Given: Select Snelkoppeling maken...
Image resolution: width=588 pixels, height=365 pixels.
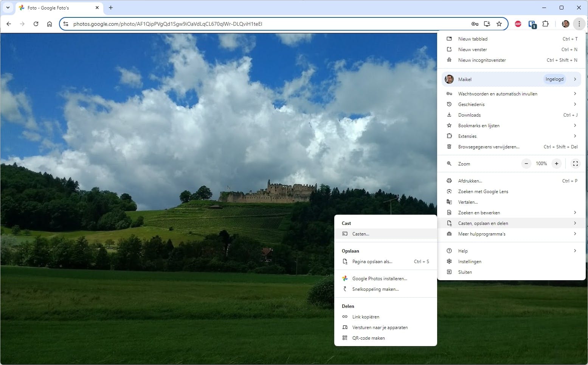Looking at the screenshot, I should [386, 289].
